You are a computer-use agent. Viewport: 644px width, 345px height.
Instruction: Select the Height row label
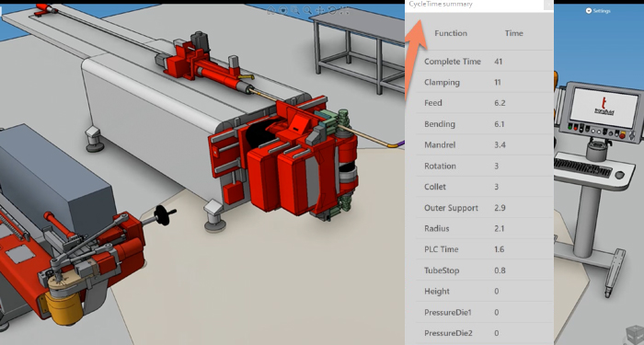coord(437,292)
